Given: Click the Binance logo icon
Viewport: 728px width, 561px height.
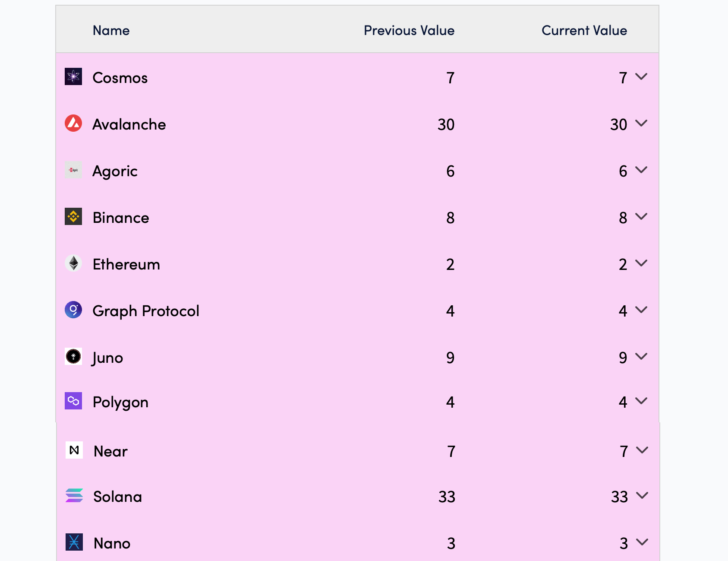Looking at the screenshot, I should pos(73,217).
